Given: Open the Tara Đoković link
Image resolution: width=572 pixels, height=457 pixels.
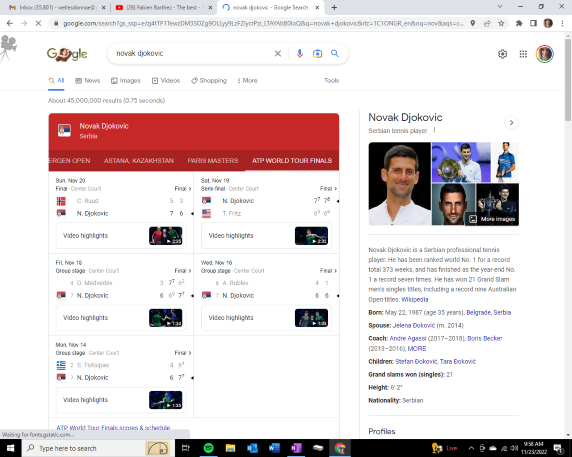Looking at the screenshot, I should click(458, 361).
